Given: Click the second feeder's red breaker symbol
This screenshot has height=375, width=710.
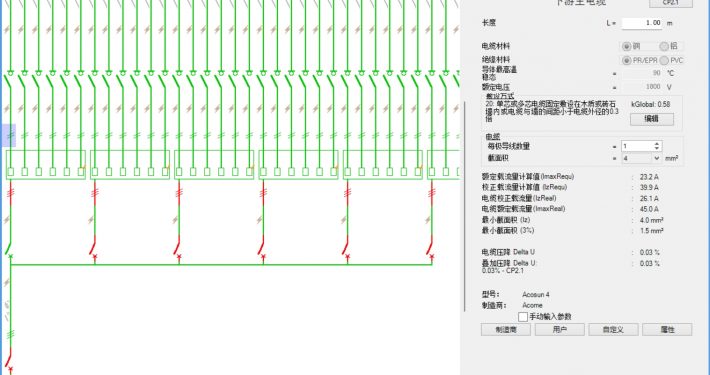Looking at the screenshot, I should pyautogui.click(x=94, y=248).
